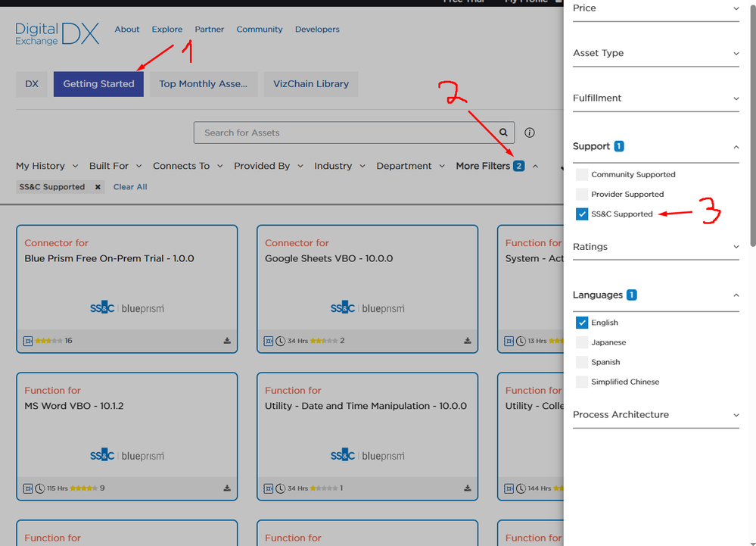Screen dimensions: 756x546
Task: Click SS&C Blue Prism logo on MS Word VBO card
Action: (127, 455)
